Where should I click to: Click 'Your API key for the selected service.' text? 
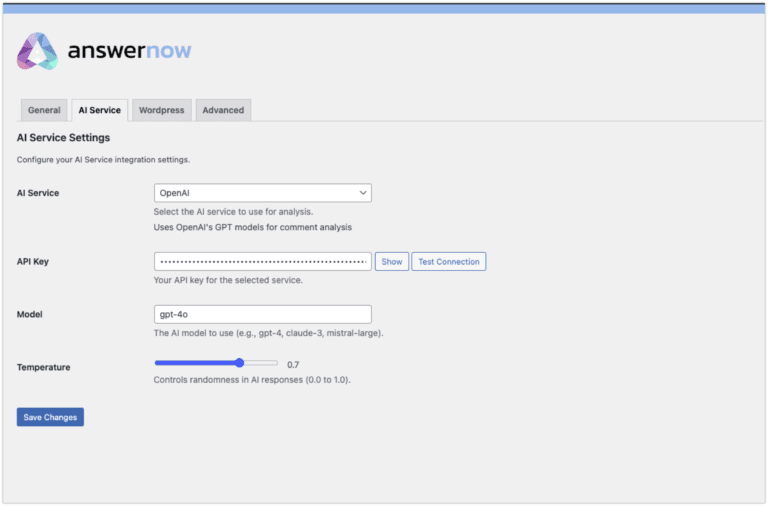[x=228, y=280]
